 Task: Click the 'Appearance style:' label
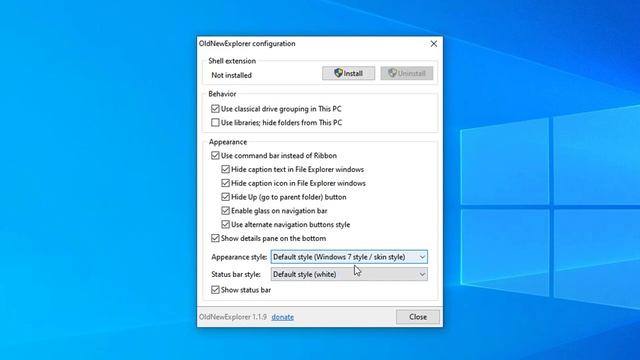click(239, 257)
